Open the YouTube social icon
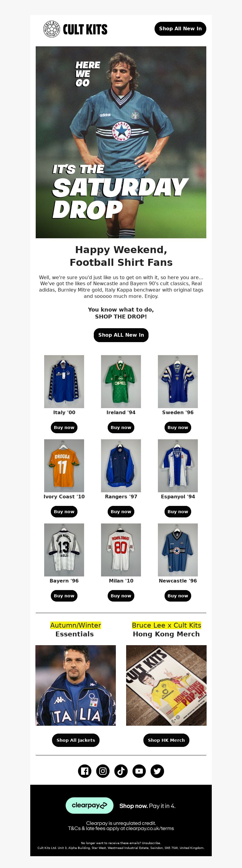242x868 pixels. coord(139,771)
